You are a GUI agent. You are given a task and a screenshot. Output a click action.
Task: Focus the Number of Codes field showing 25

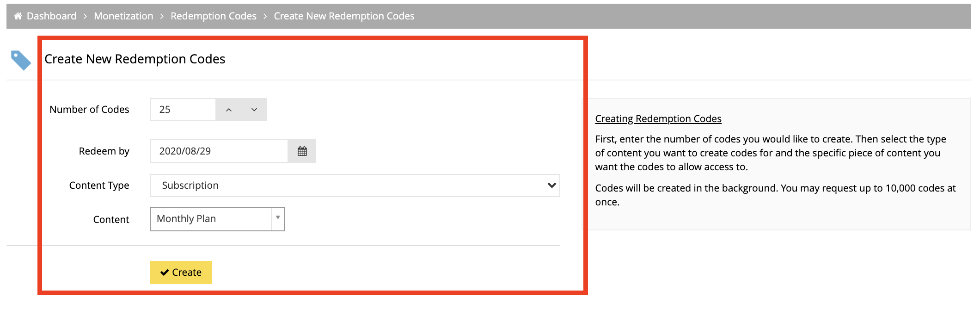[183, 110]
